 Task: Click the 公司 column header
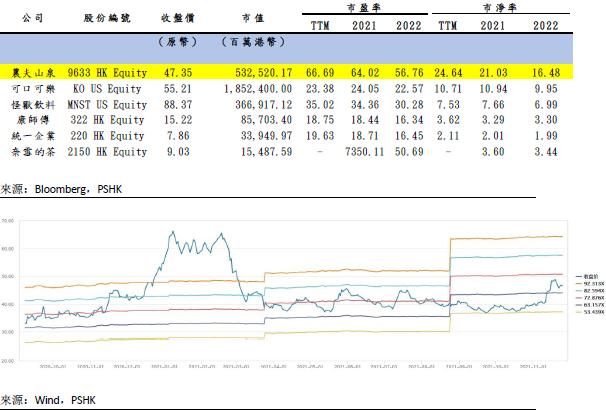tap(32, 18)
